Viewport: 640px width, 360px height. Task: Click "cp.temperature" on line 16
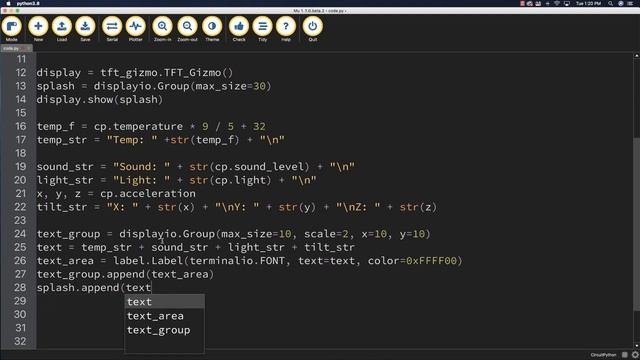[x=138, y=127]
